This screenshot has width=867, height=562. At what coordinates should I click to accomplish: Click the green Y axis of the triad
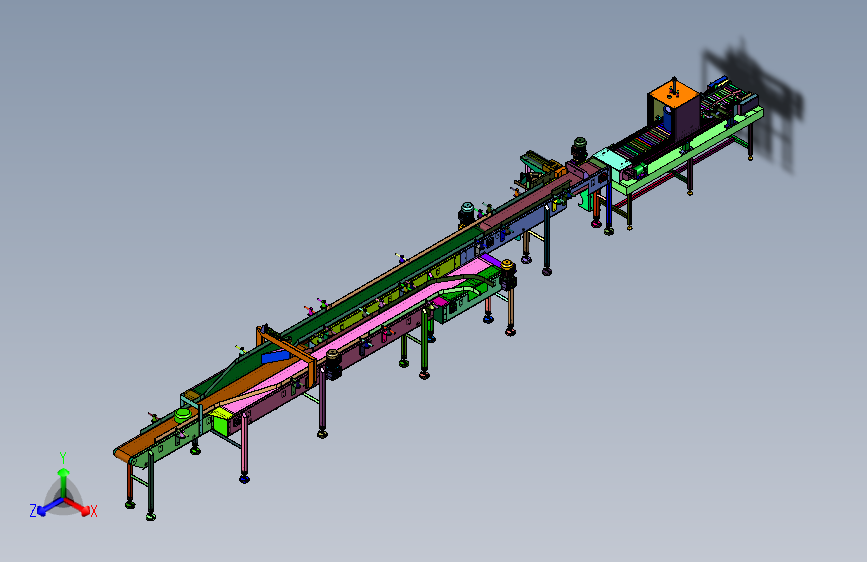[64, 483]
